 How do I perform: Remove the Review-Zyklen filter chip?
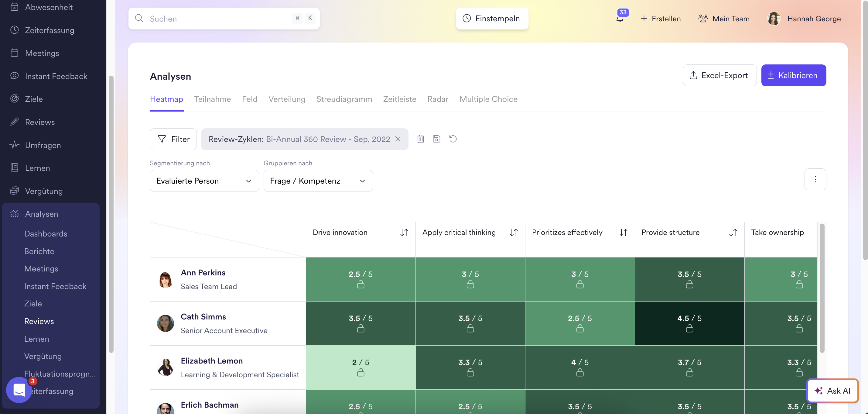coord(398,139)
